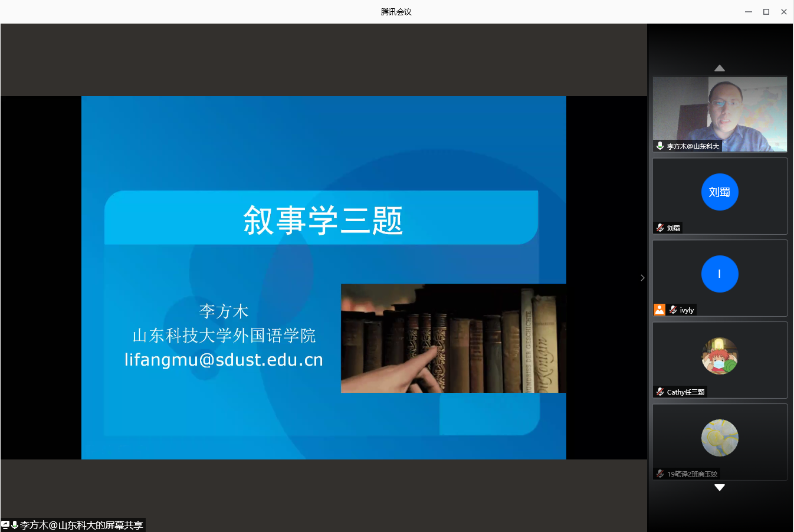Click the microphone icon in the screen sharing label
794x532 pixels.
pos(15,525)
